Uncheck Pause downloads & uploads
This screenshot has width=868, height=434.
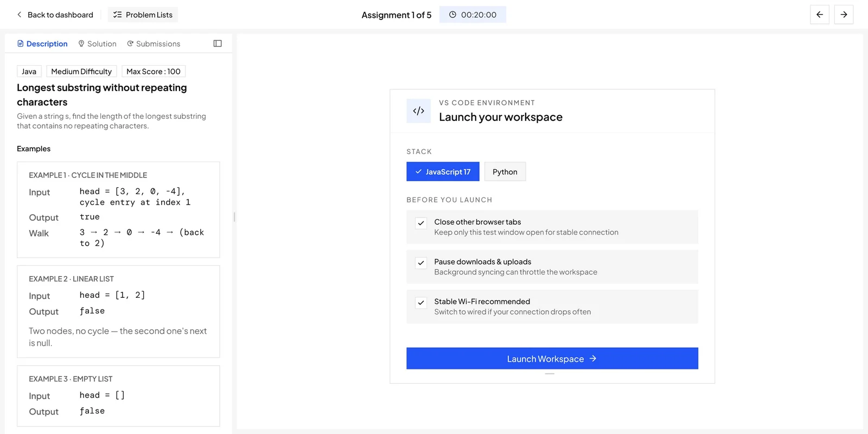(421, 263)
